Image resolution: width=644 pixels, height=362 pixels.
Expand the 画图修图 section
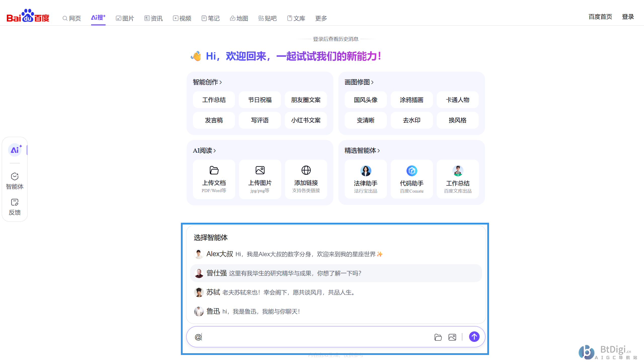coord(359,82)
